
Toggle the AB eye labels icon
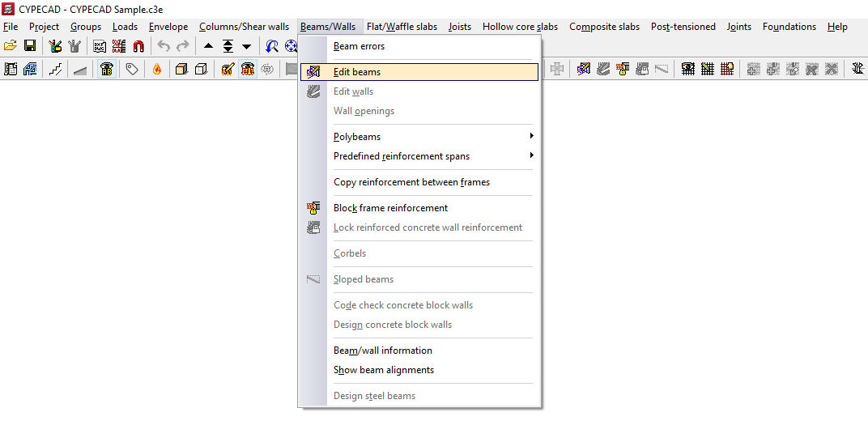tap(107, 69)
